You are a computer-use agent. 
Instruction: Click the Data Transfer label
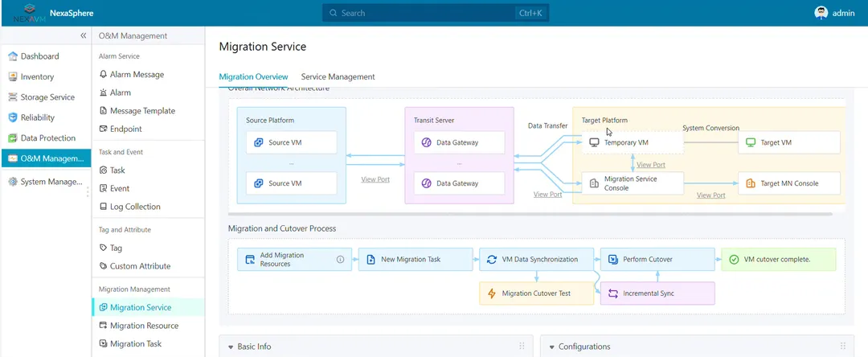547,126
